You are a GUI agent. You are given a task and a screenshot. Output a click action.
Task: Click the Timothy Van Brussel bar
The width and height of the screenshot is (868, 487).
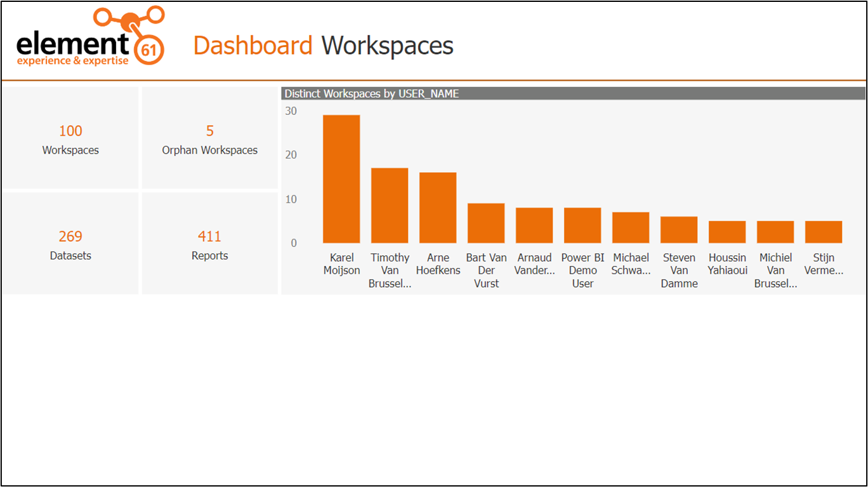(x=390, y=204)
